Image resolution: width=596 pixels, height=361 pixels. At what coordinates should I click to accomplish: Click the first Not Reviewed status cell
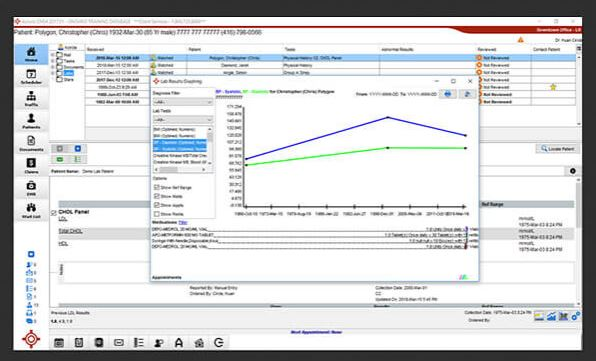(x=504, y=58)
